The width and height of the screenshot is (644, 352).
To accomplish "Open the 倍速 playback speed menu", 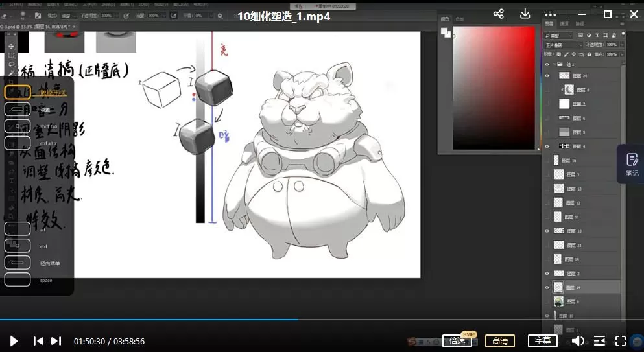I will pyautogui.click(x=457, y=341).
